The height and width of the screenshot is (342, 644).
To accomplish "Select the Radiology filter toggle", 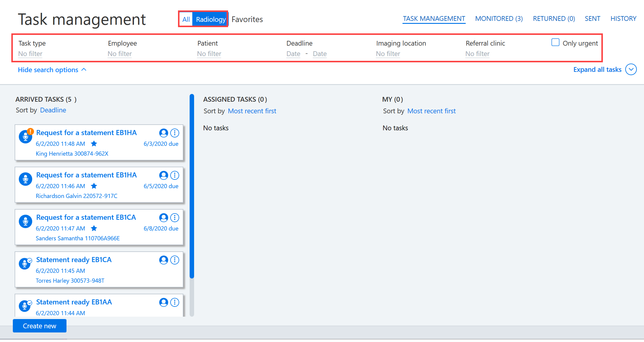I will (210, 19).
